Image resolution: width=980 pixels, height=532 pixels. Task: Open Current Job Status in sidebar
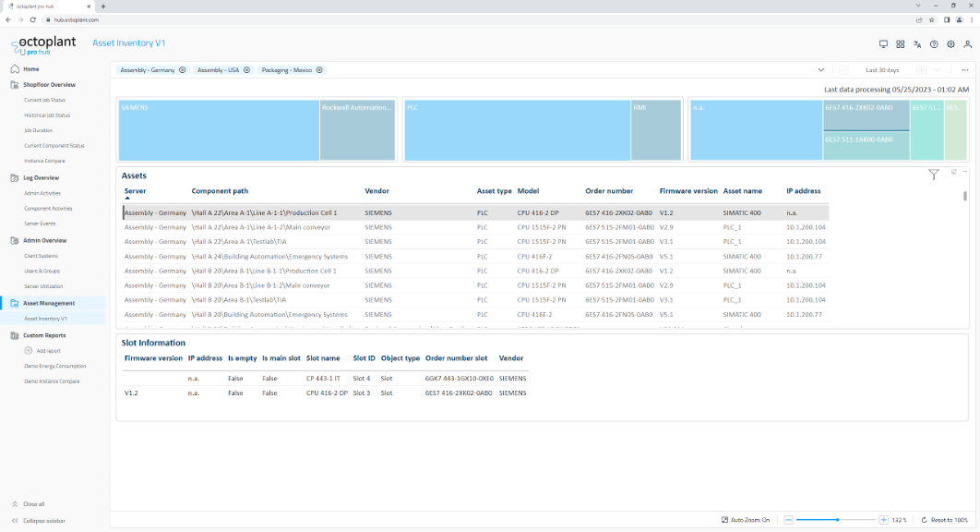44,100
